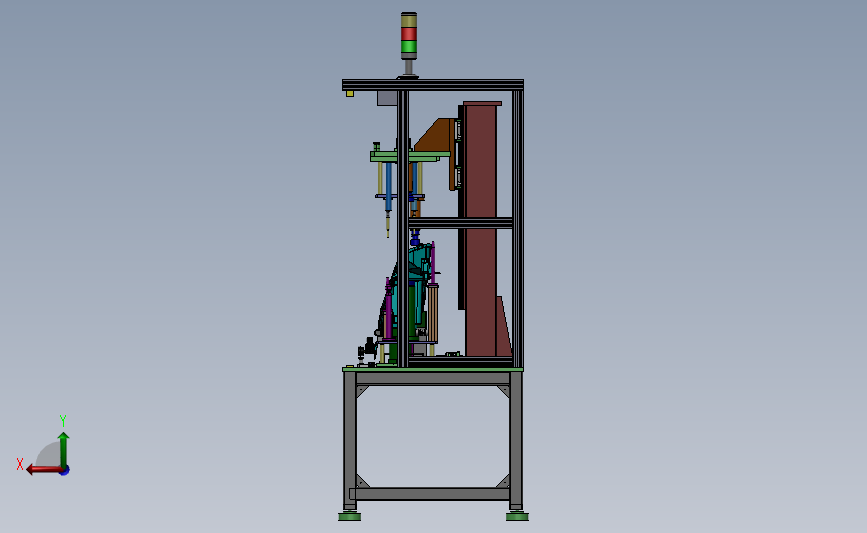The height and width of the screenshot is (533, 867).
Task: Select the lower horizontal crossbar of the gray table frame
Action: click(x=432, y=494)
